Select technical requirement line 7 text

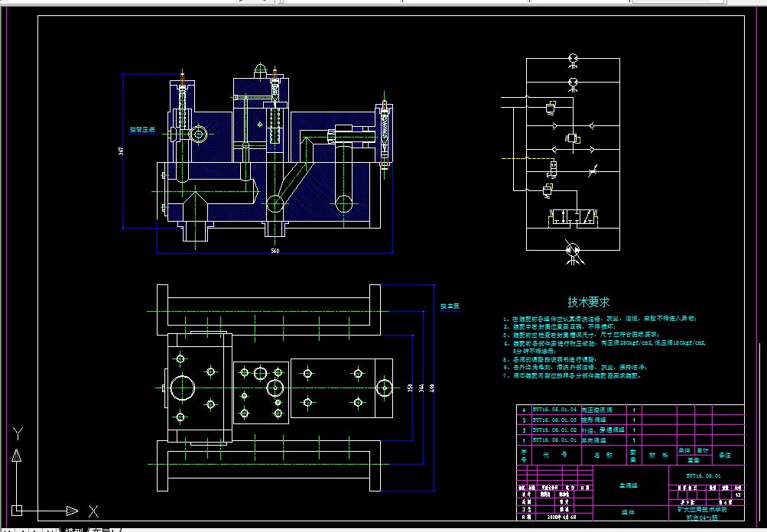click(x=572, y=375)
